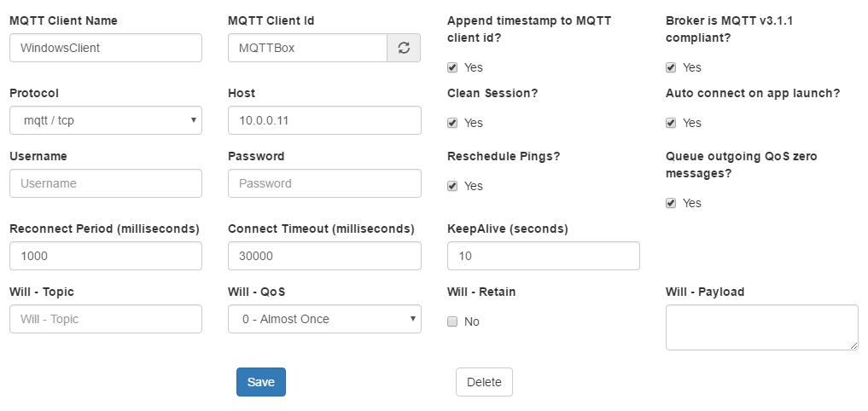Focus the MQTT Client Name field
This screenshot has height=411, width=868.
[106, 48]
